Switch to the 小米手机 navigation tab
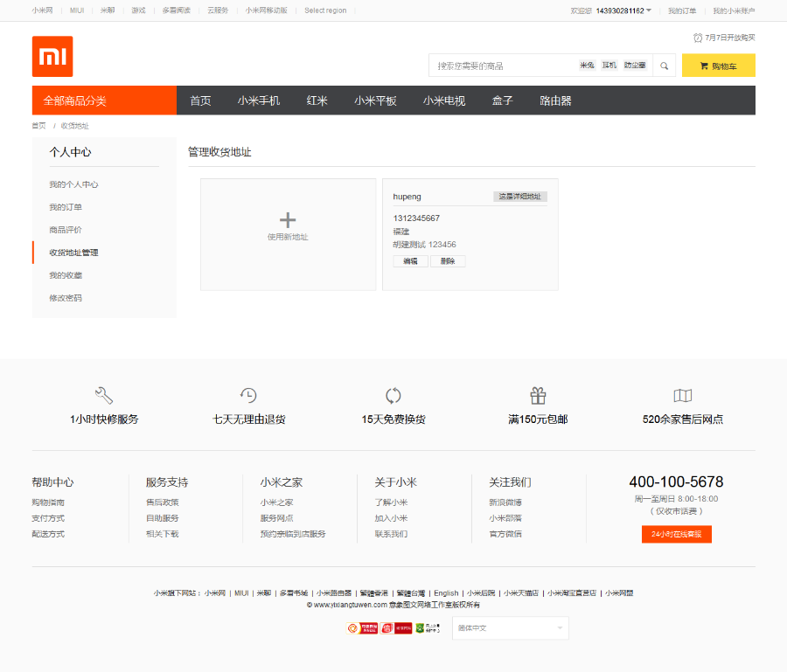 (259, 100)
